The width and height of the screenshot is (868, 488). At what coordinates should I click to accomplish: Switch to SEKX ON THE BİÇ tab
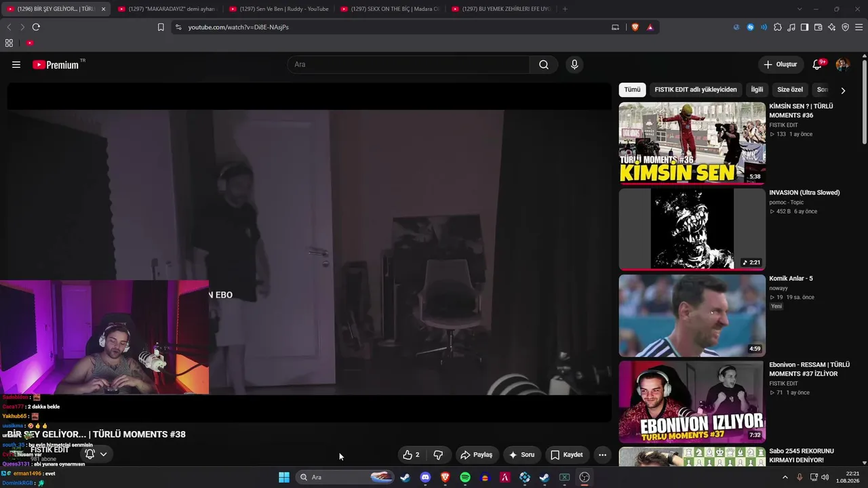[x=389, y=9]
